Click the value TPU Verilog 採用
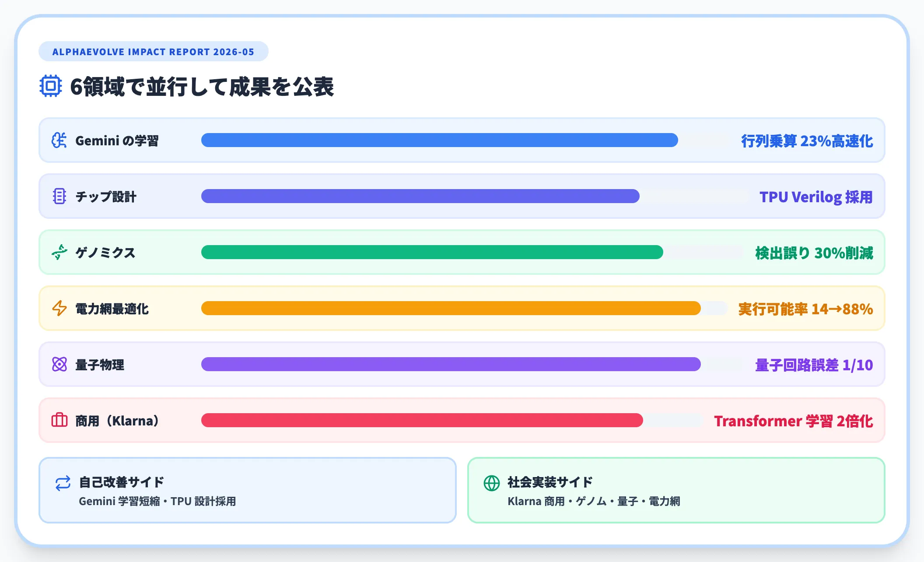Screen dimensions: 924x562 (x=816, y=197)
